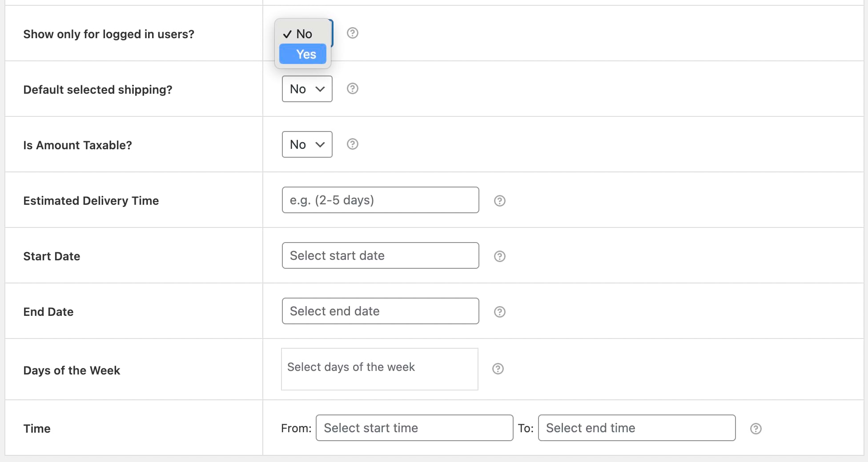Image resolution: width=868 pixels, height=462 pixels.
Task: Open Estimated Delivery Time help icon
Action: 499,201
